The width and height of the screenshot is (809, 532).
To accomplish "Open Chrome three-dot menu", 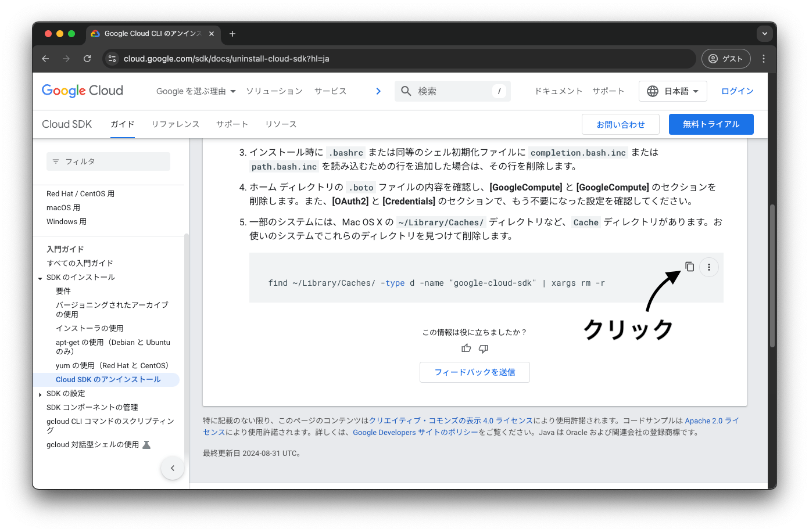I will tap(764, 59).
